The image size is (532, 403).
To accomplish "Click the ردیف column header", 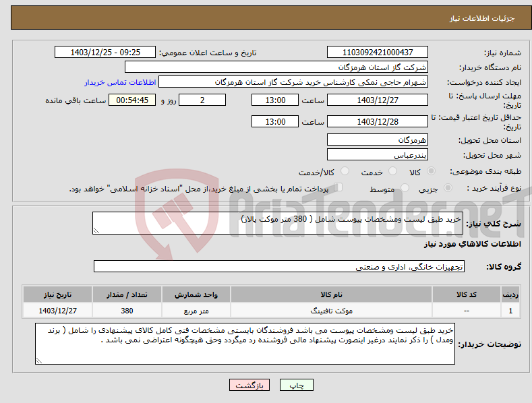I will 510,294.
